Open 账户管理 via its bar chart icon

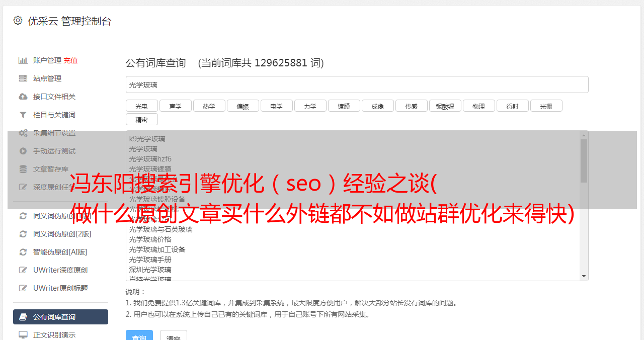(23, 60)
